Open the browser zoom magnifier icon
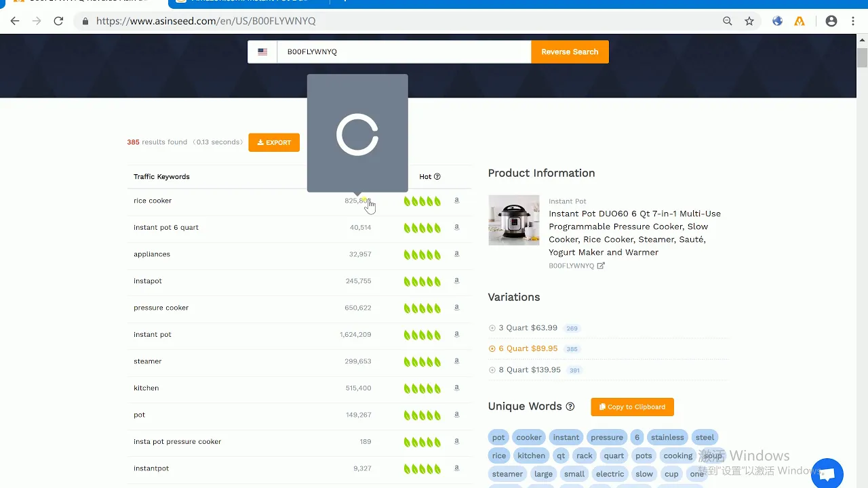 click(728, 21)
